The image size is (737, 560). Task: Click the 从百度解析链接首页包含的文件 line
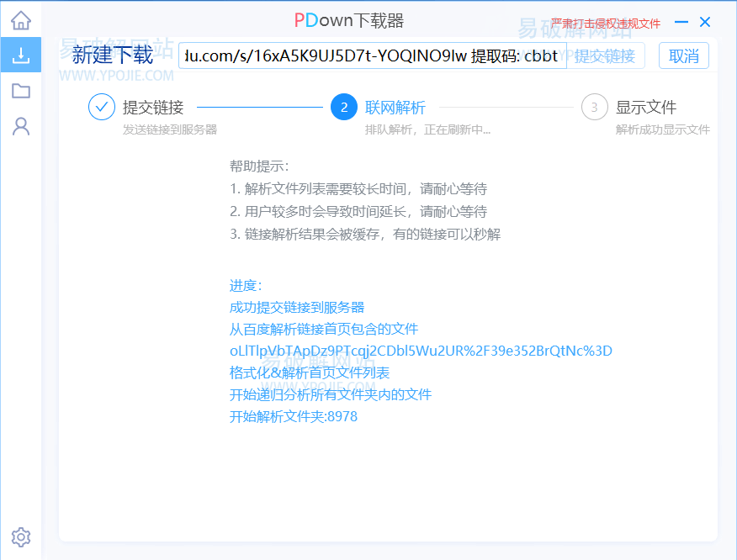click(x=324, y=330)
